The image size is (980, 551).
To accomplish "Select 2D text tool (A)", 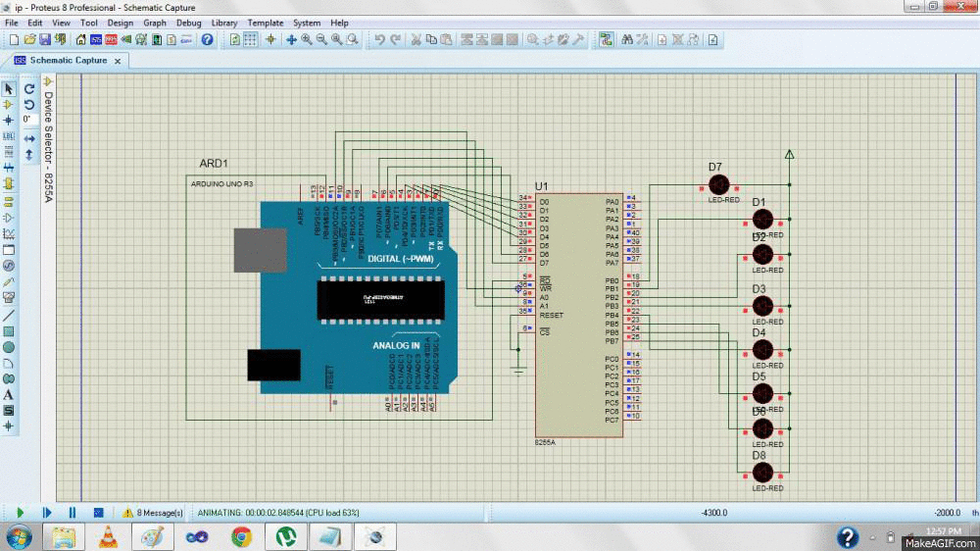I will tap(9, 395).
